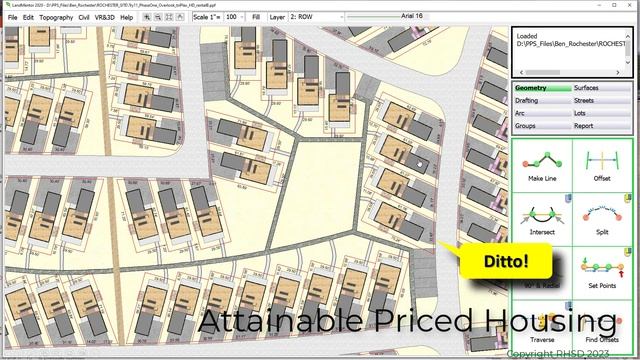This screenshot has height=360, width=640.
Task: Click the Layer button in toolbar
Action: 277,17
